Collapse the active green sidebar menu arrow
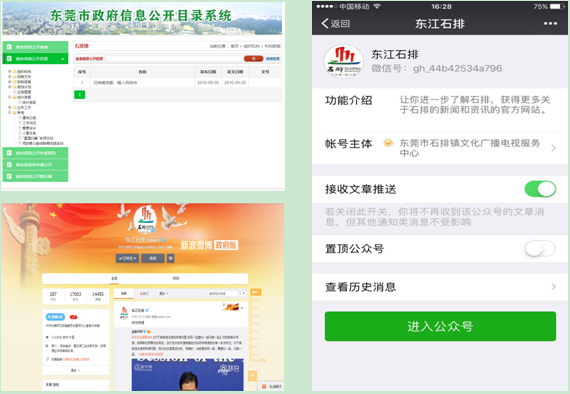The height and width of the screenshot is (394, 570). click(x=63, y=59)
